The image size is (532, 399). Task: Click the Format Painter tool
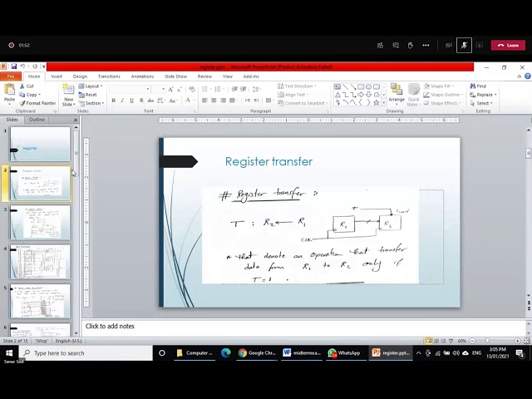pyautogui.click(x=37, y=103)
